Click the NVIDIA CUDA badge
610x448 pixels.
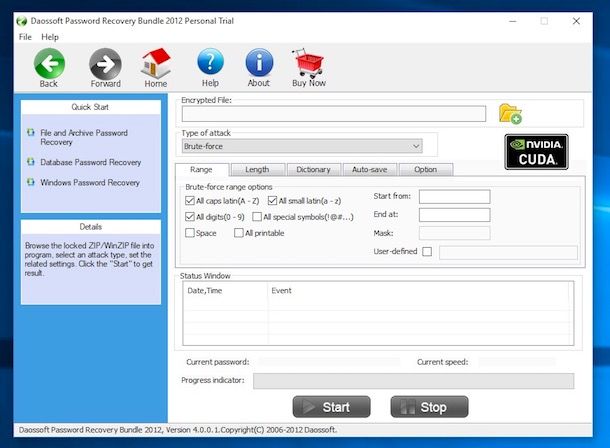click(x=536, y=152)
